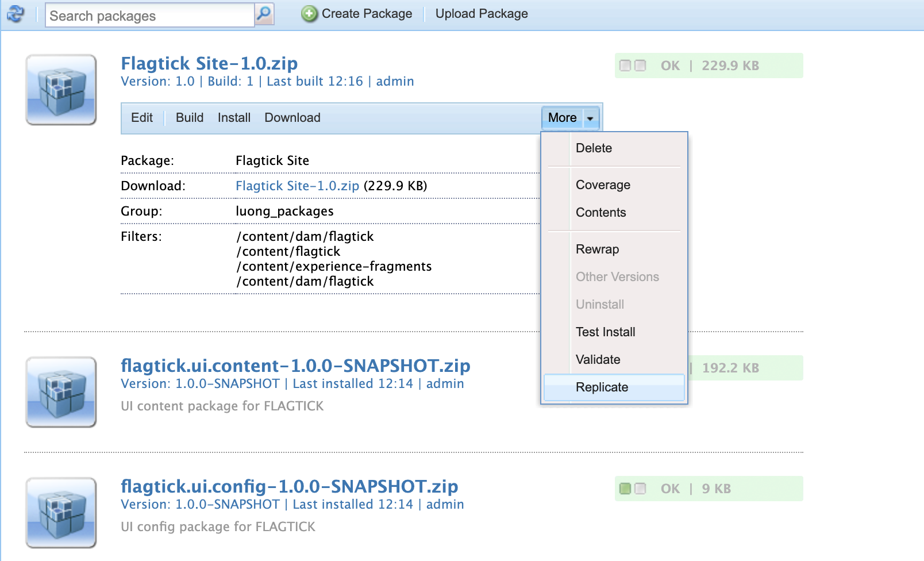Click Upload Package in the top toolbar
This screenshot has height=561, width=924.
(x=481, y=14)
